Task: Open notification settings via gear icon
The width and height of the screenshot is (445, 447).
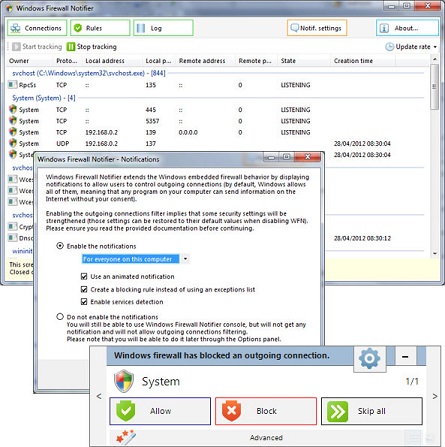Action: [x=369, y=359]
